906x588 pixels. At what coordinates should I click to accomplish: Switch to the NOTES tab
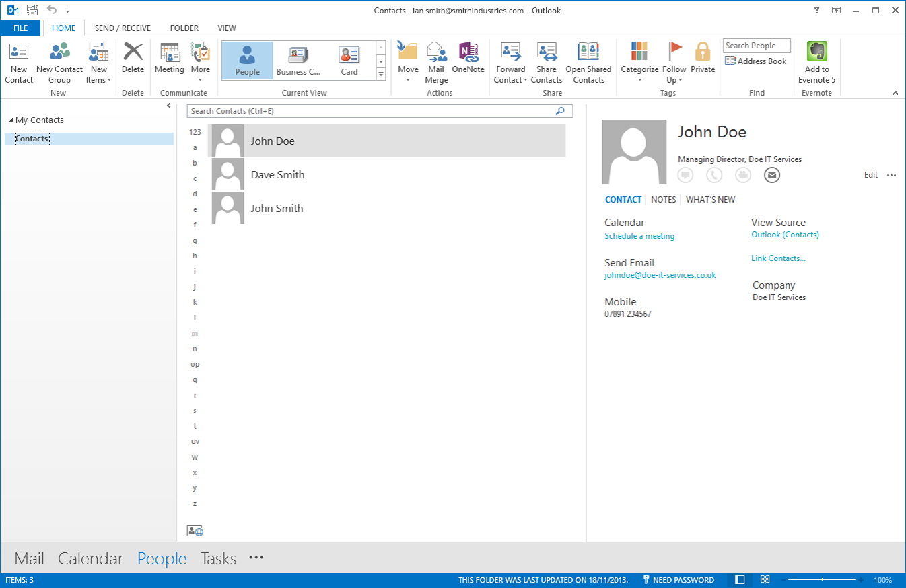[x=663, y=200]
